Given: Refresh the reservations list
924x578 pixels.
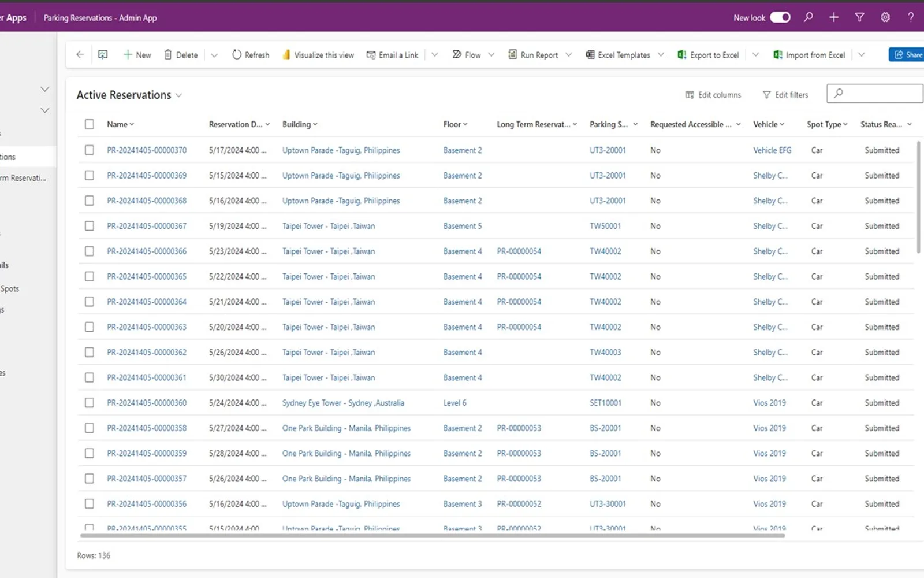Looking at the screenshot, I should click(251, 55).
